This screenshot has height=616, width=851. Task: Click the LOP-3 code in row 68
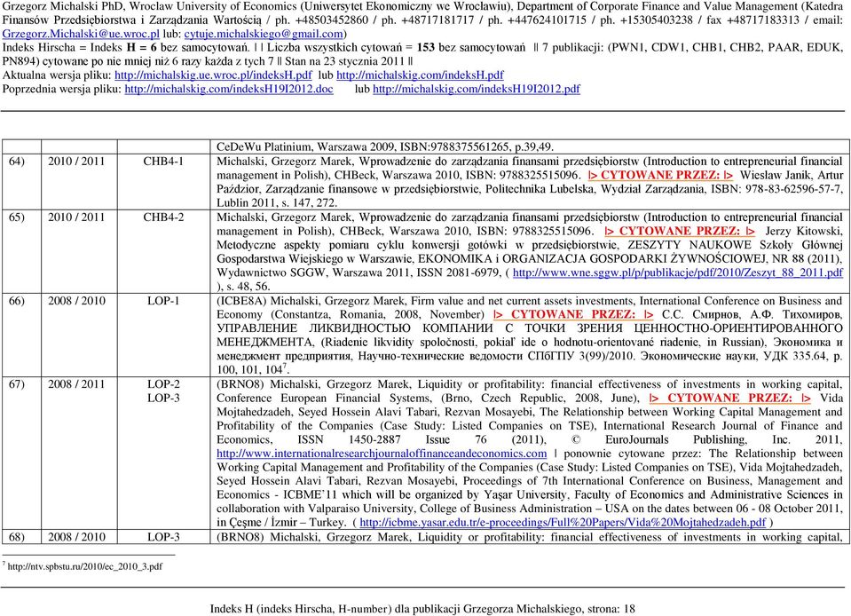163,537
